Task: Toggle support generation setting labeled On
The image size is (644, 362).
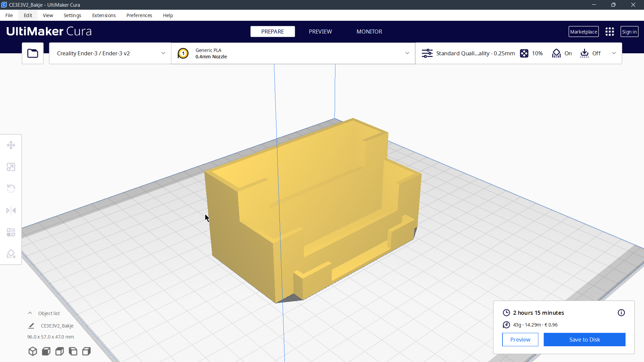Action: [x=562, y=53]
